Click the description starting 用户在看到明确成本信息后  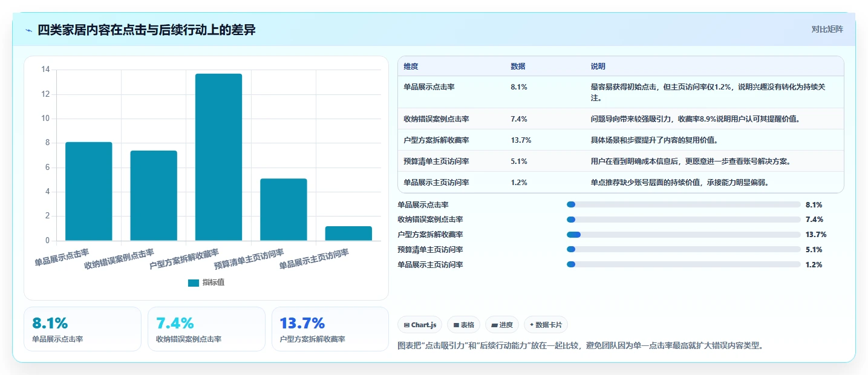(691, 161)
